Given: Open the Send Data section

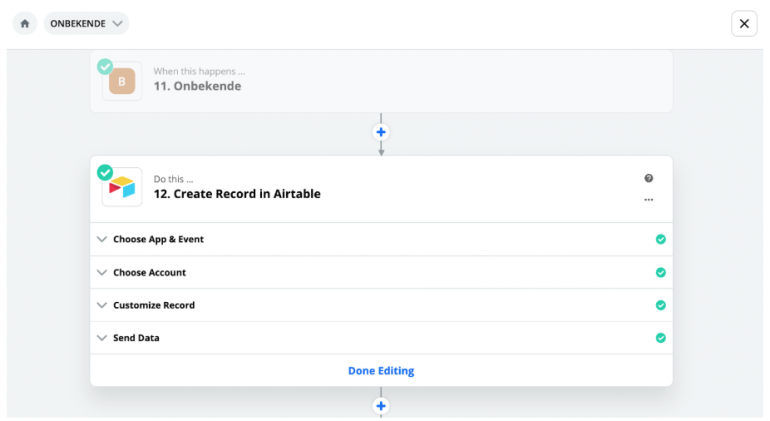Looking at the screenshot, I should click(381, 338).
